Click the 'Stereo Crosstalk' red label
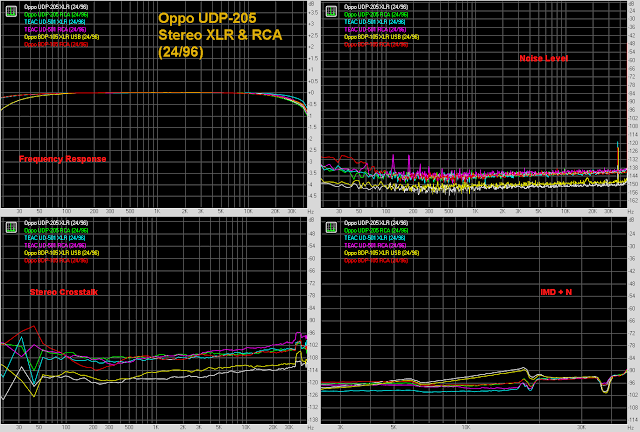 click(64, 292)
